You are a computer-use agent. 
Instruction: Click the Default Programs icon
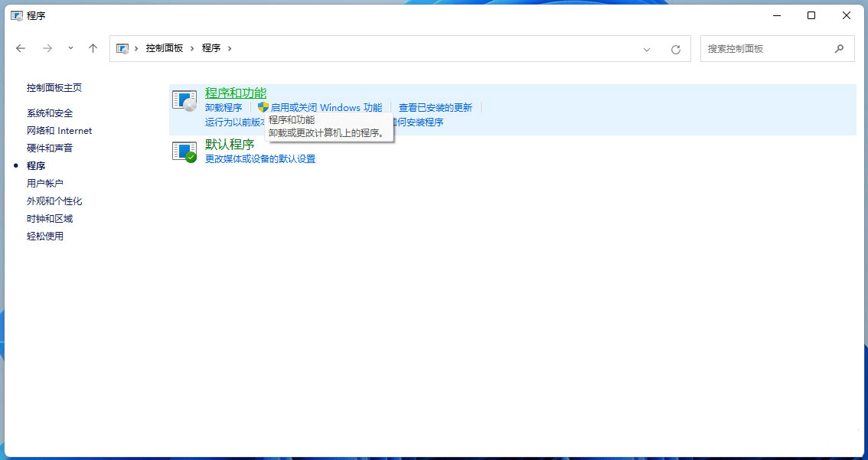click(184, 152)
